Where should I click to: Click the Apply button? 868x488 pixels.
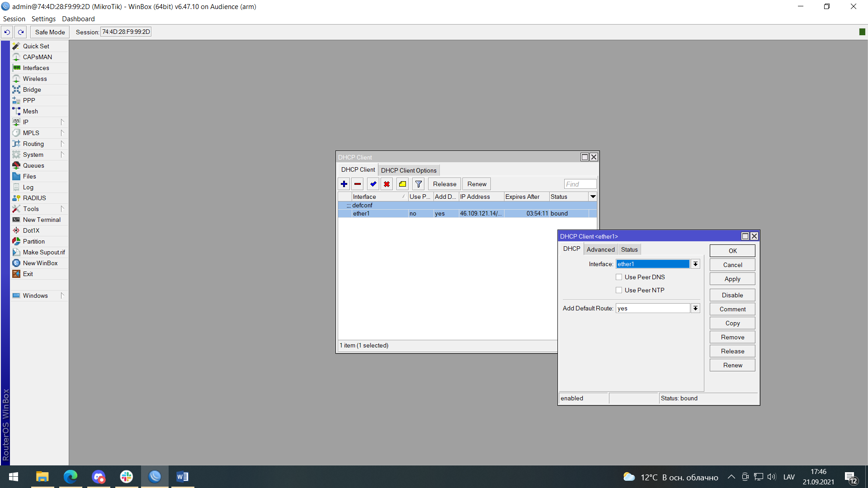coord(732,279)
